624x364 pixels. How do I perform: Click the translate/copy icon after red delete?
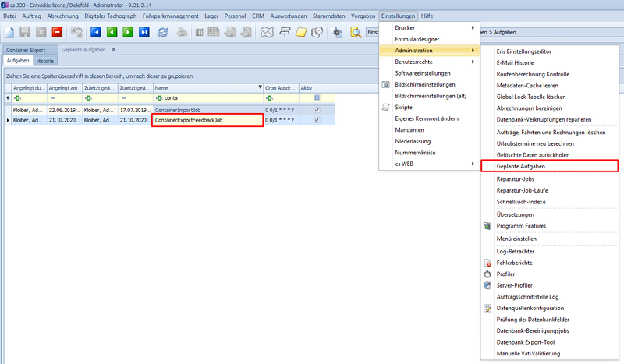76,32
